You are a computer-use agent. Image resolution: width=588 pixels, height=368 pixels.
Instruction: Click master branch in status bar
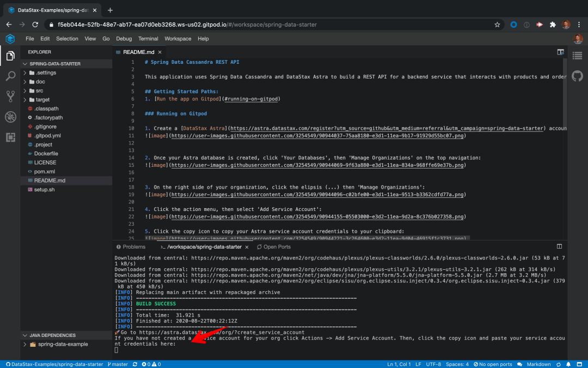tap(118, 364)
